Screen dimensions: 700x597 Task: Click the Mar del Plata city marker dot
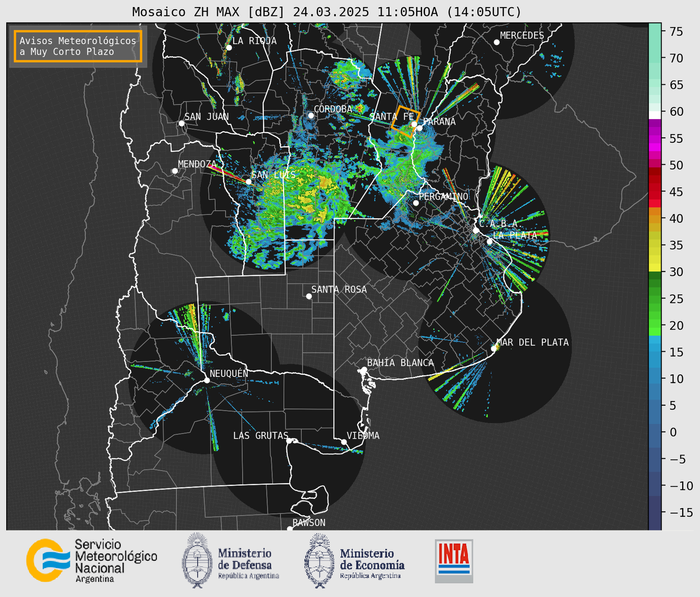click(494, 349)
